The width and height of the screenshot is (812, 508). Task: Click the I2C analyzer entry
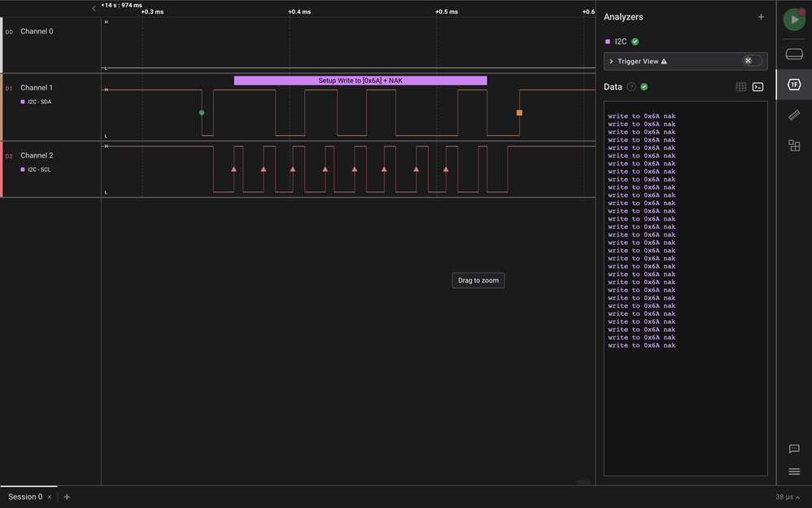[621, 42]
